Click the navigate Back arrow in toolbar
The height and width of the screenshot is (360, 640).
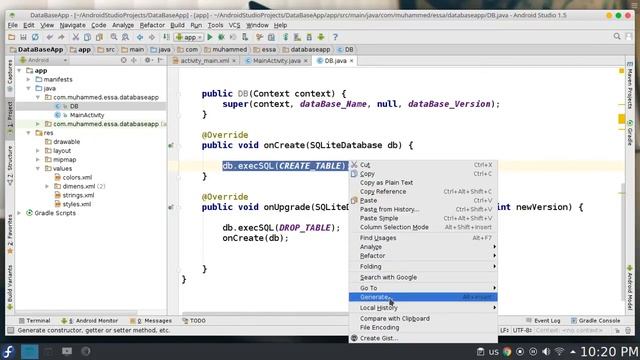140,37
